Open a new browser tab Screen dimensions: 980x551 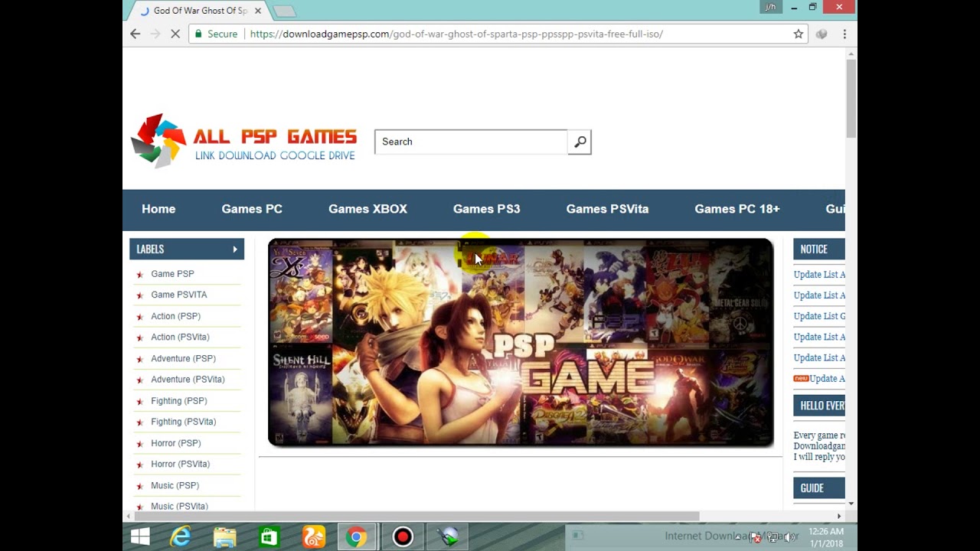click(x=284, y=11)
